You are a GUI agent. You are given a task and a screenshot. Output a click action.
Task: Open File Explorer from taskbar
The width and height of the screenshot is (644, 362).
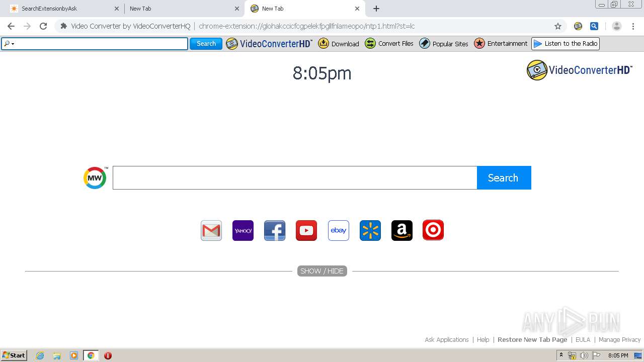click(x=57, y=355)
